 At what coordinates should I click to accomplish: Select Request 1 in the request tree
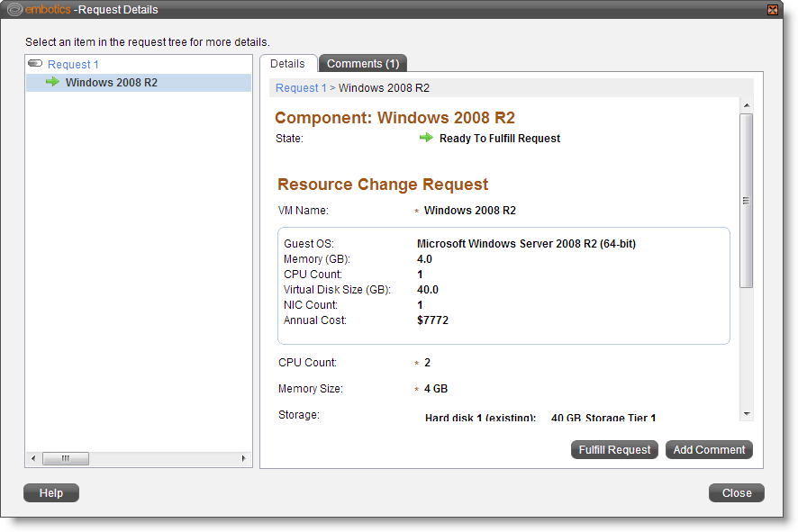(73, 64)
